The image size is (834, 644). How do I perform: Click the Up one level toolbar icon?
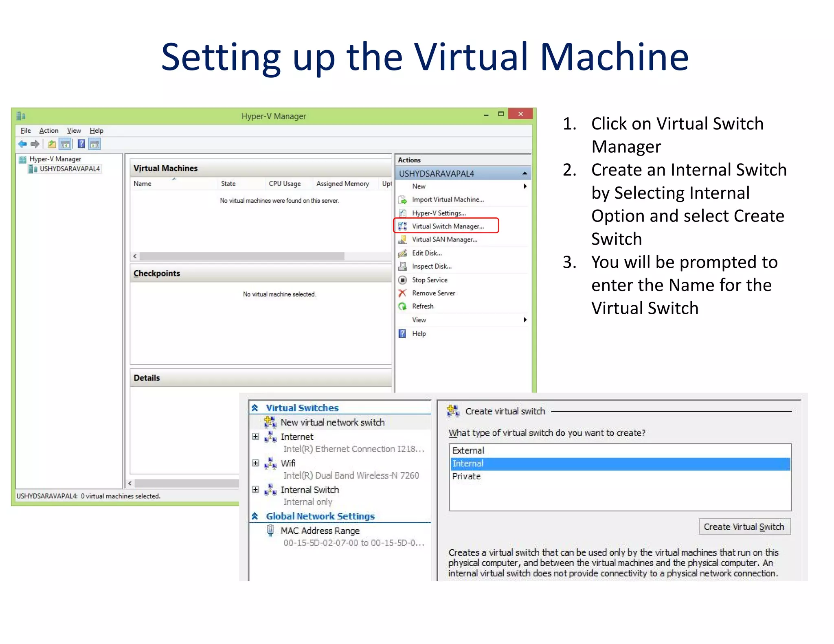pyautogui.click(x=52, y=144)
